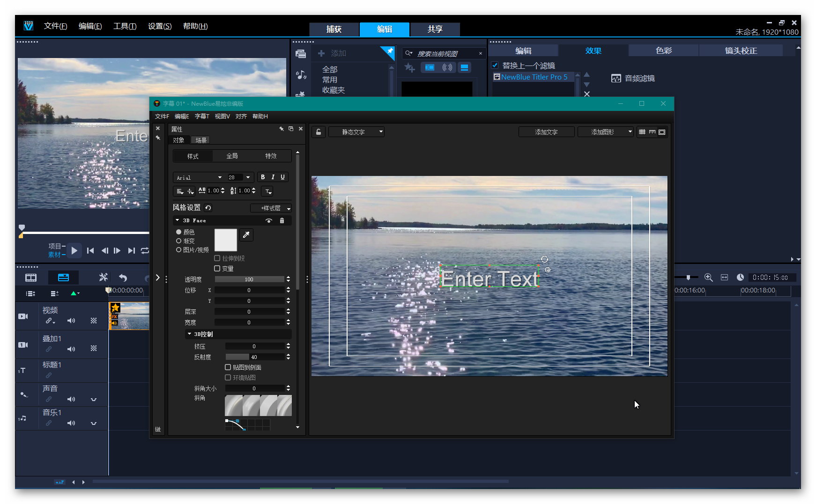Select the 渐变 gradient radio option
Screen dimensions: 816x504
179,241
